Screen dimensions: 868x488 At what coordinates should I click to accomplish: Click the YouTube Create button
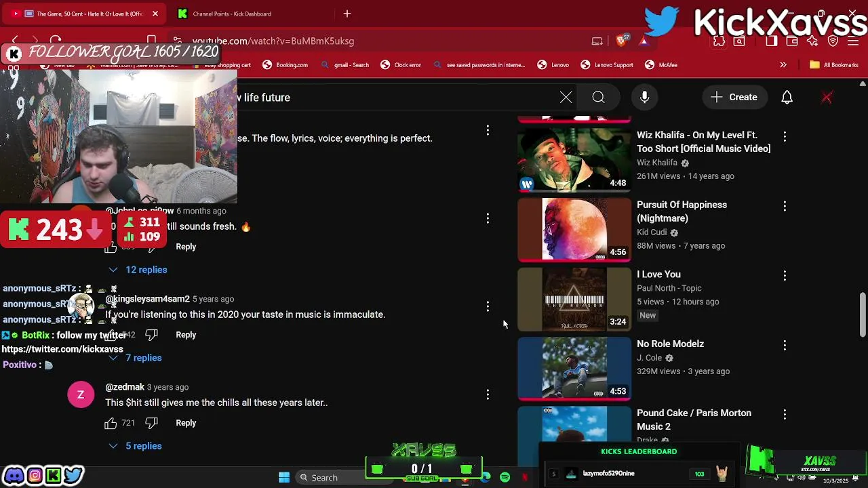[734, 98]
